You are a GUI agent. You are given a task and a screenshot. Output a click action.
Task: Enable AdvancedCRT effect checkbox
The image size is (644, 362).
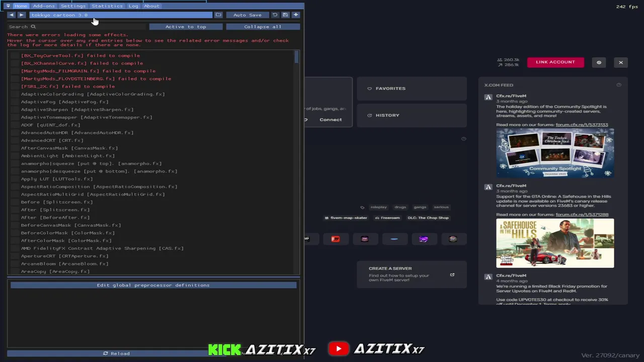pyautogui.click(x=14, y=140)
